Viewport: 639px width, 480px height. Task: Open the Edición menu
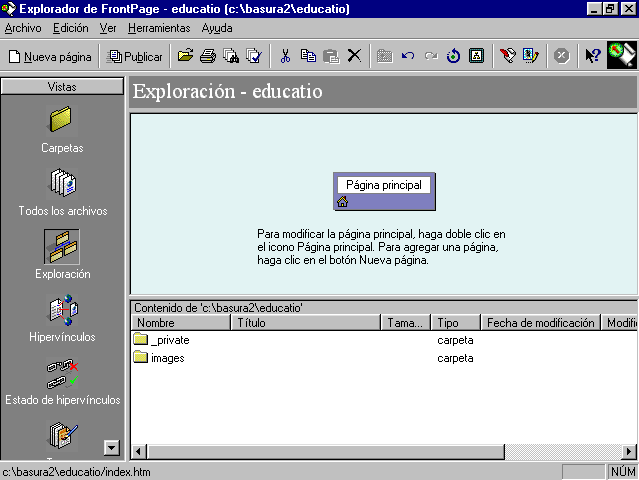pos(71,28)
